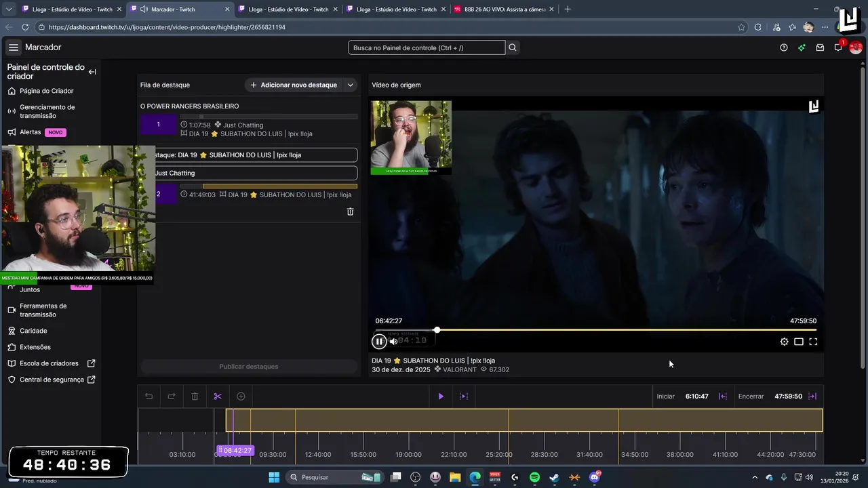Click Adicionar novo destaque button

coord(294,85)
